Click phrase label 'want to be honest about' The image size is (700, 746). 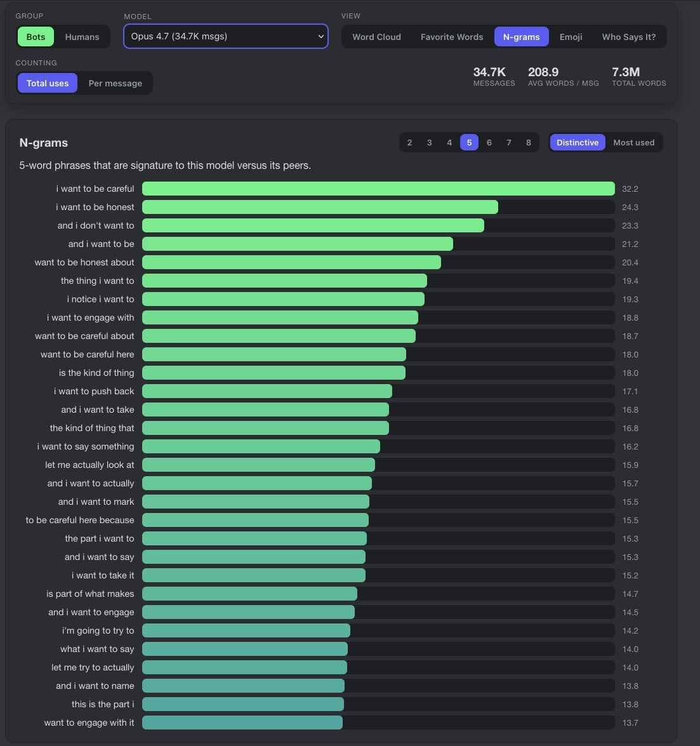tap(84, 262)
